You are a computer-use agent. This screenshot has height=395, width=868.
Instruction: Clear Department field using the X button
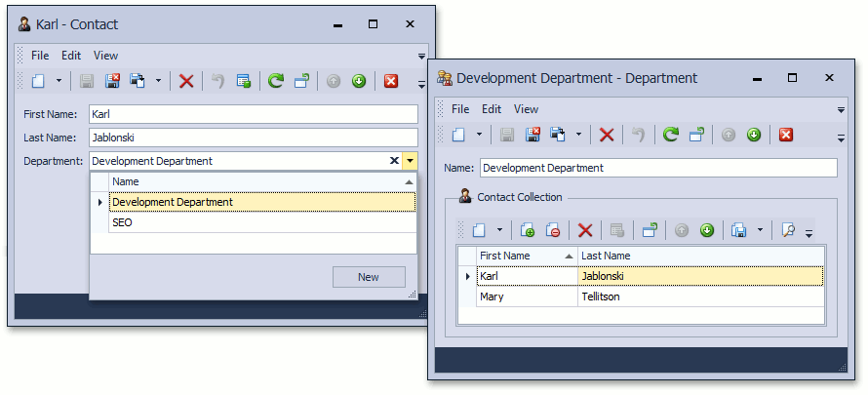(394, 161)
